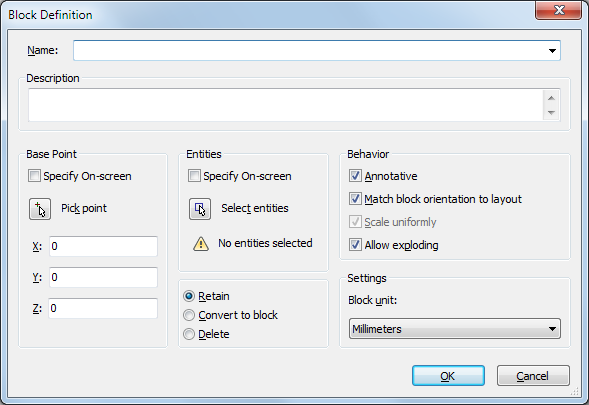Select the Convert to block radio button
The width and height of the screenshot is (589, 405).
(189, 315)
